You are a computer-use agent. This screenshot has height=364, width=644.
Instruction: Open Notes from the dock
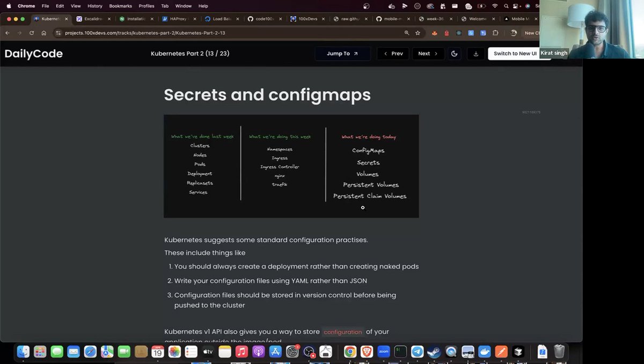(225, 352)
